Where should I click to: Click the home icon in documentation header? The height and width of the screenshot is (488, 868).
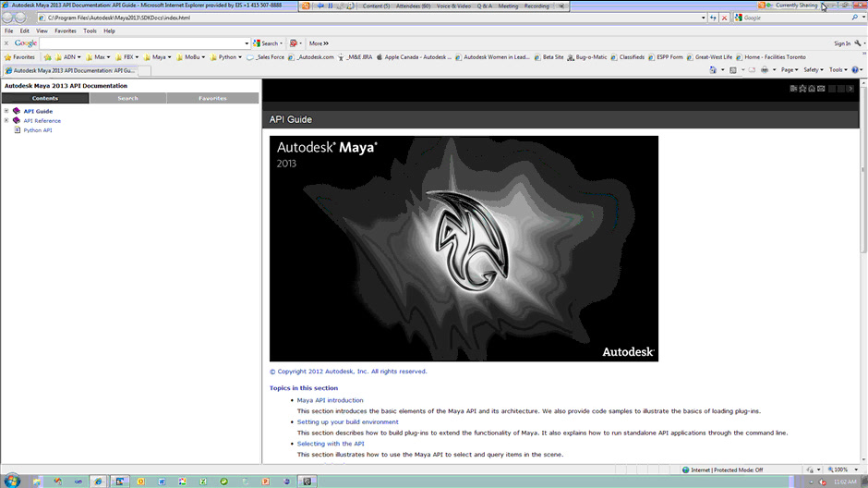[x=812, y=89]
